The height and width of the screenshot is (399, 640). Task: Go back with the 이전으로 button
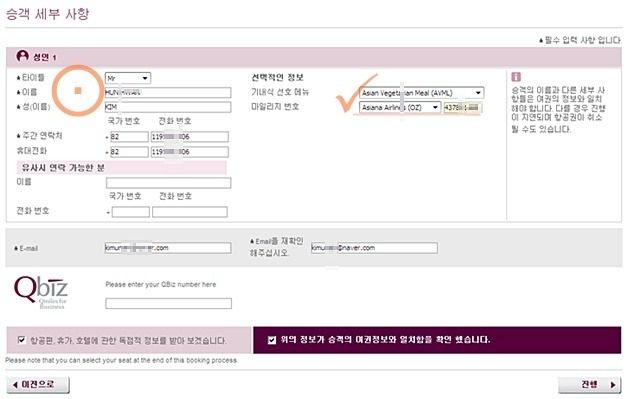point(38,384)
